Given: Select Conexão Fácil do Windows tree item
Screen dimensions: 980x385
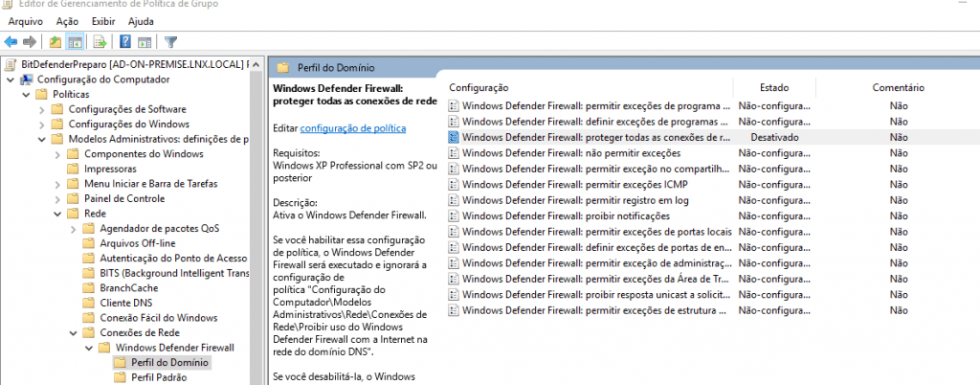Looking at the screenshot, I should 159,318.
